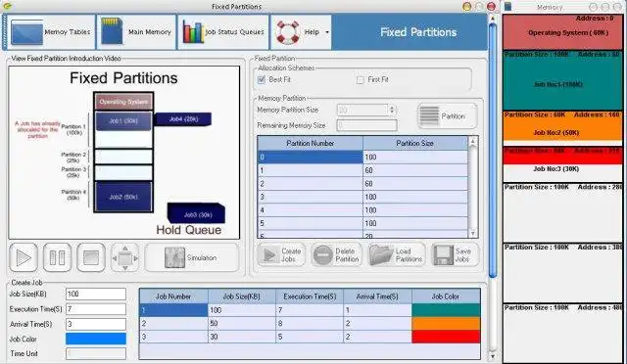Click the Time Unit field
Viewport: 627px width, 364px height.
pos(96,353)
